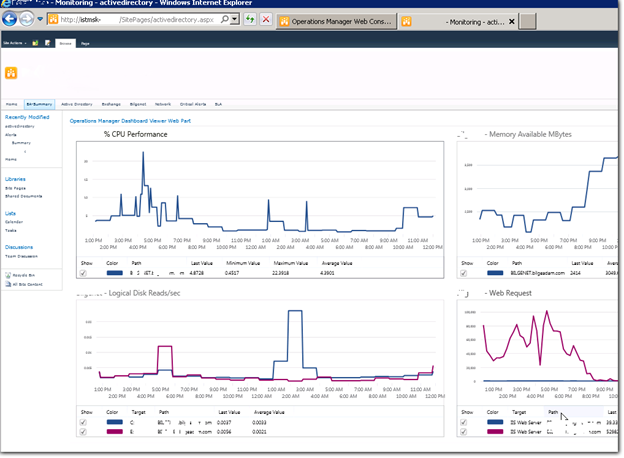
Task: Click the green Refresh arrows icon
Action: tap(250, 19)
